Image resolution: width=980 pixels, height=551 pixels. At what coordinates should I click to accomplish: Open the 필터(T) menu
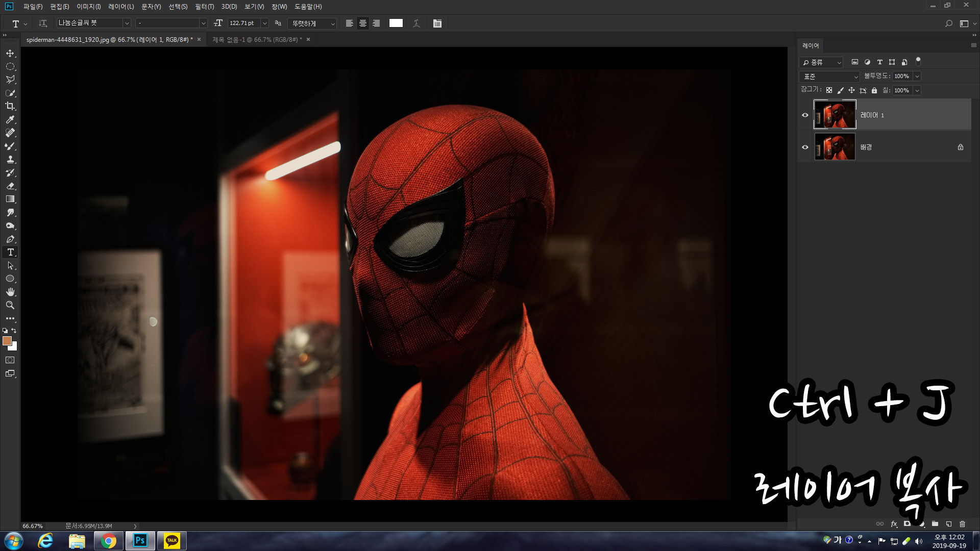(204, 7)
